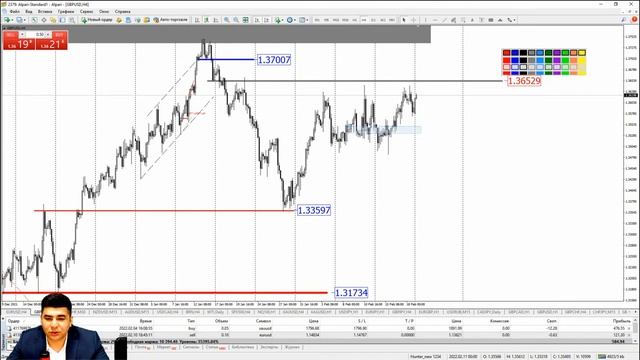Image resolution: width=640 pixels, height=360 pixels.
Task: Click the volume input in trading panel
Action: [36, 35]
